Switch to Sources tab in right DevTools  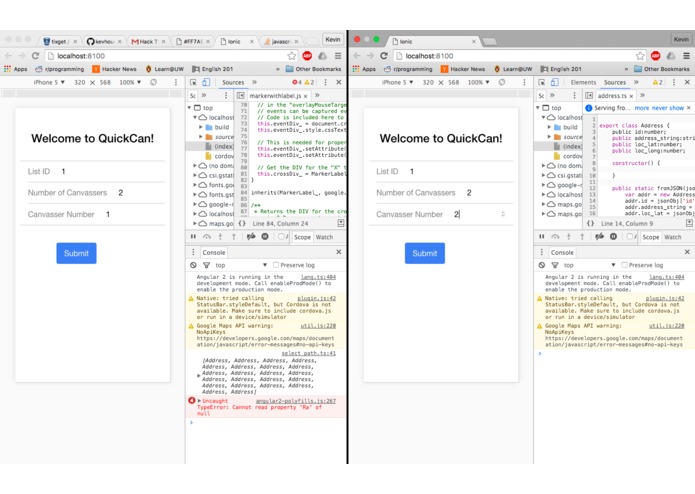(615, 82)
